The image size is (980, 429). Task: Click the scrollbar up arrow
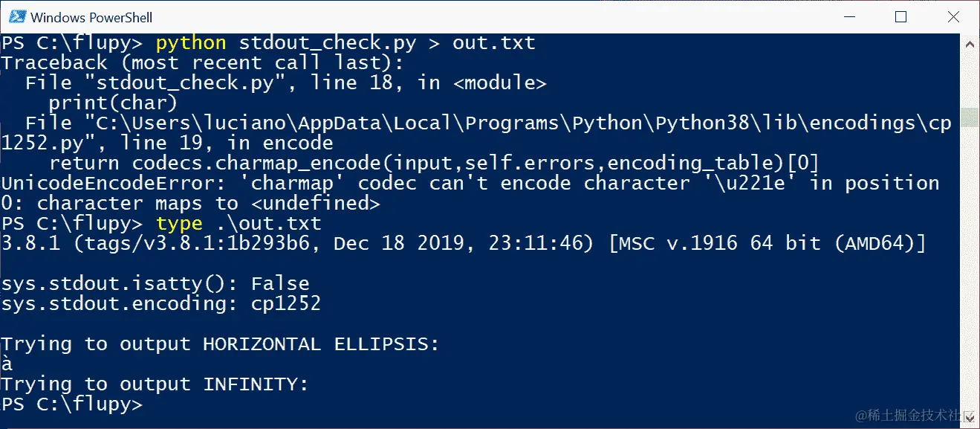pos(969,43)
